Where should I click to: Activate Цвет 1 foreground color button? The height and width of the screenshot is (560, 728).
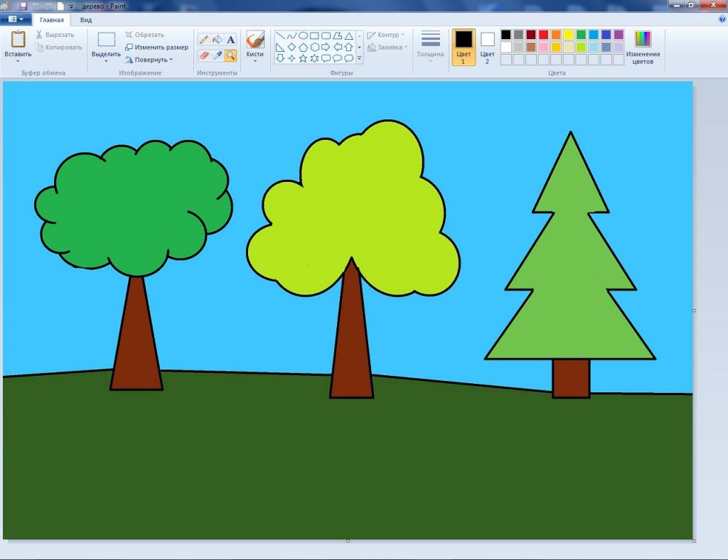point(464,47)
